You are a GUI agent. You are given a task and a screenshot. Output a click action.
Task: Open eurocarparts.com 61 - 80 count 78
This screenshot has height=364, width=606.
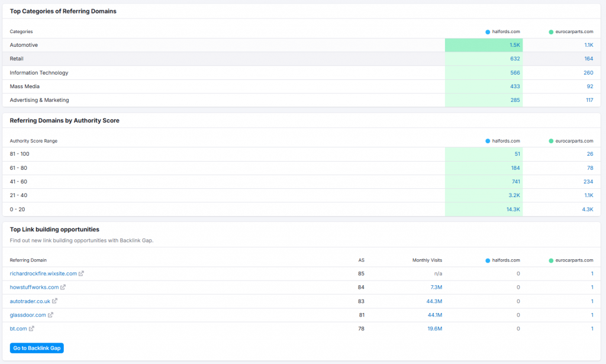[x=589, y=168]
